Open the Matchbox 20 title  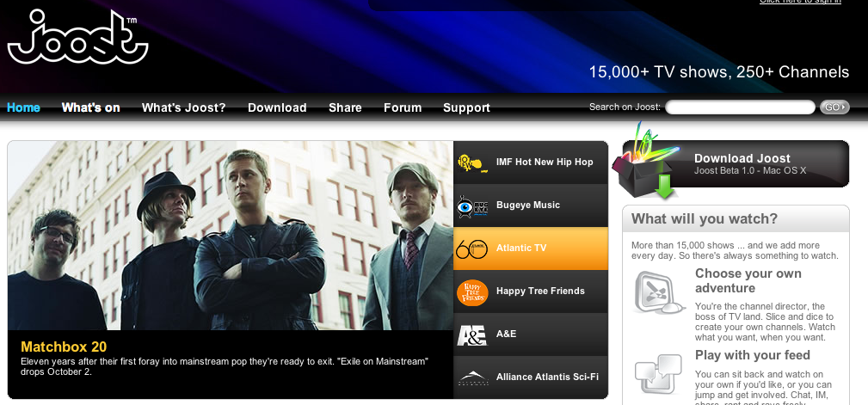point(64,347)
